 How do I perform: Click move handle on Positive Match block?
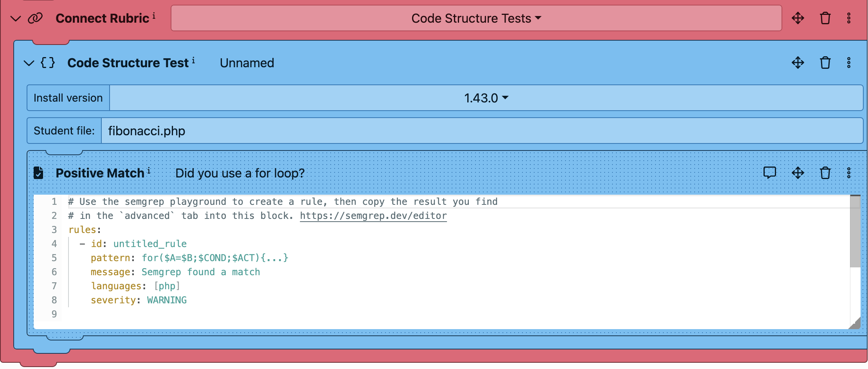(798, 173)
